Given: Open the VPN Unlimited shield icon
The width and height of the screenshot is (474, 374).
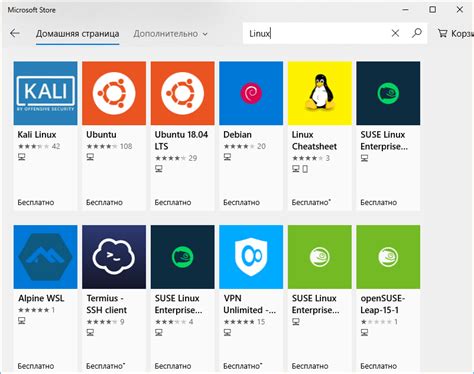Looking at the screenshot, I should 251,257.
